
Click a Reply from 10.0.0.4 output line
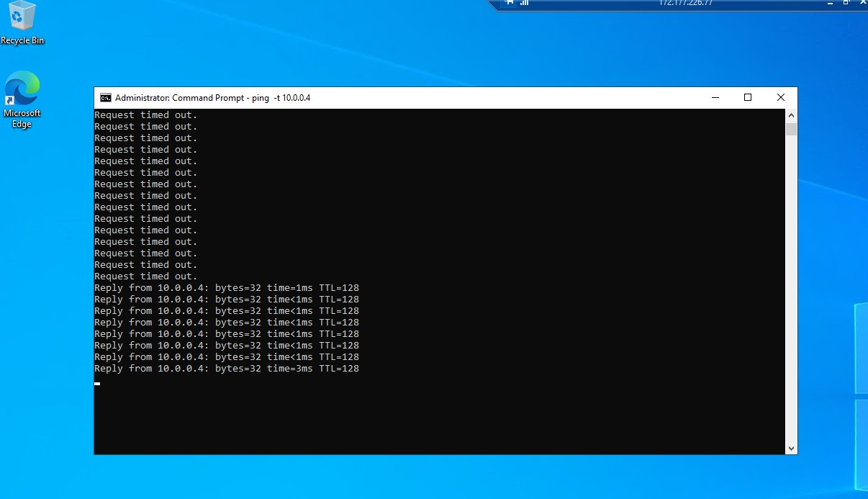(x=227, y=322)
